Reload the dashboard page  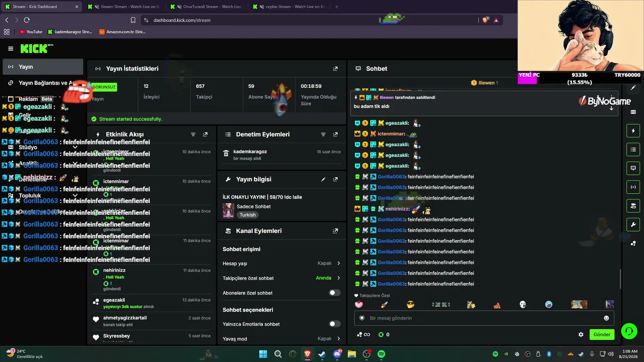click(27, 20)
